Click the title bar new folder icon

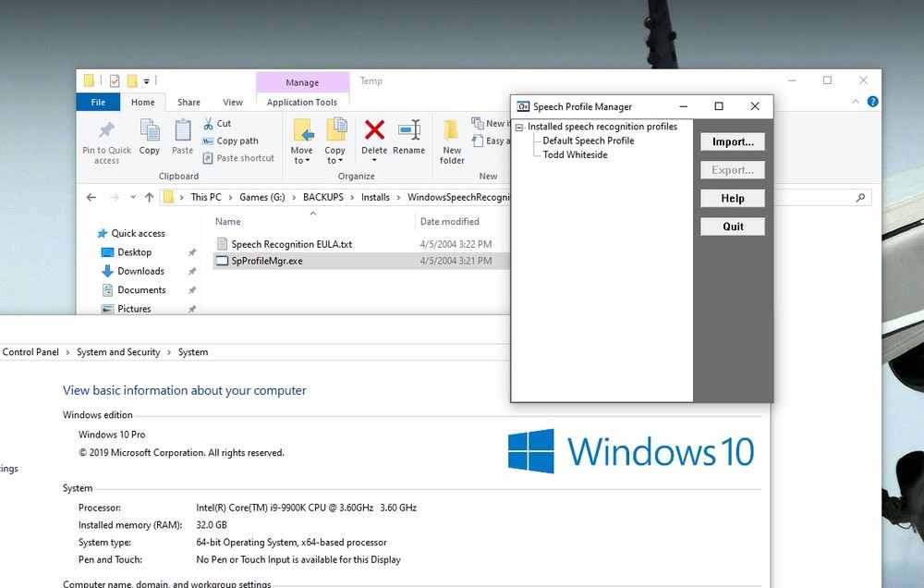[132, 80]
